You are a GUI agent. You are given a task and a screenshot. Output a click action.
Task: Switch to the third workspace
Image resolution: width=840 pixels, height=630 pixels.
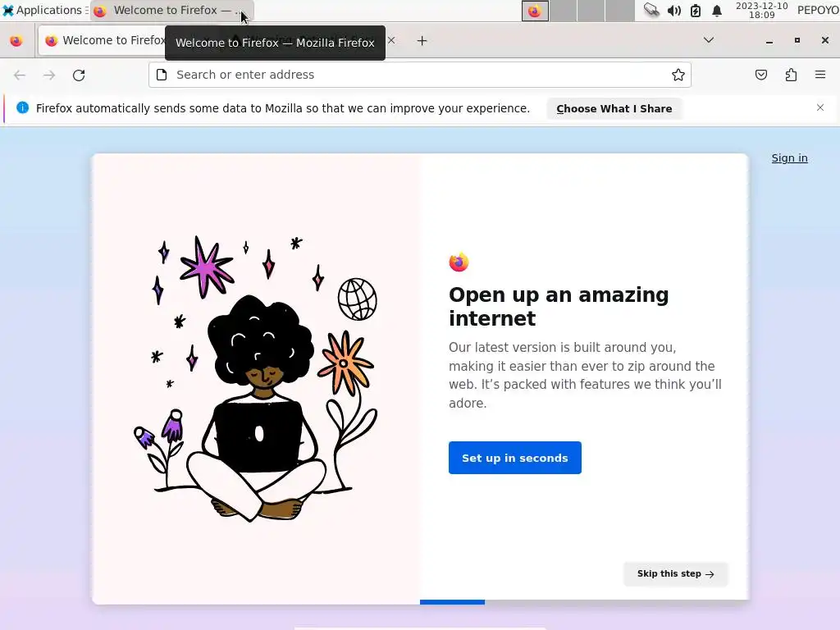pos(591,11)
